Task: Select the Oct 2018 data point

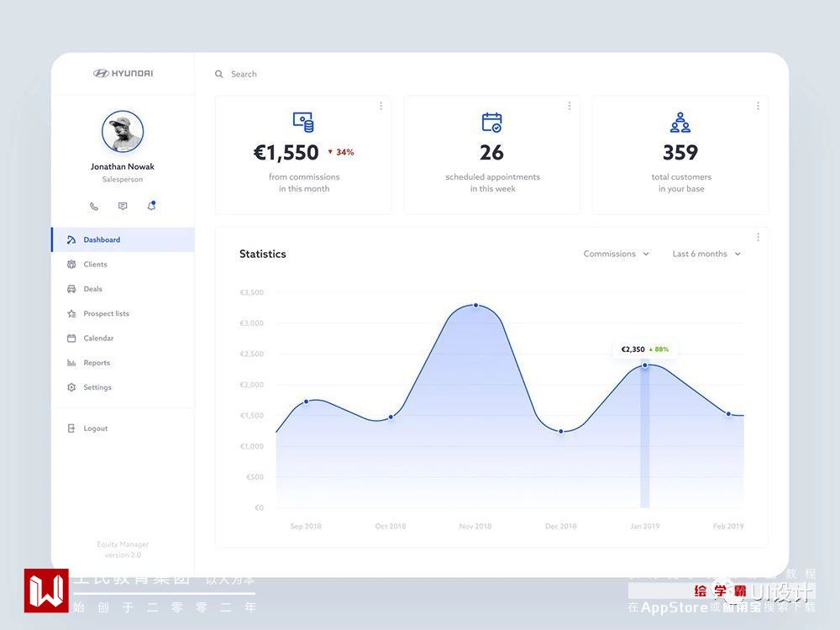Action: pyautogui.click(x=391, y=417)
